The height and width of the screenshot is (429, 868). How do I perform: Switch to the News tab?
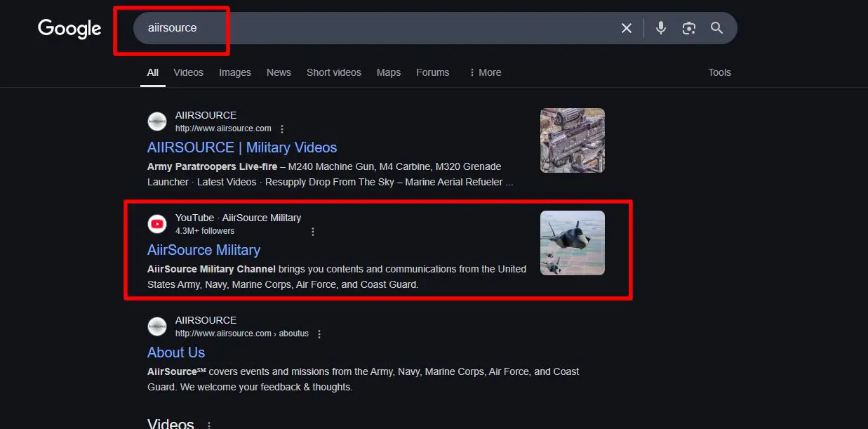point(279,72)
